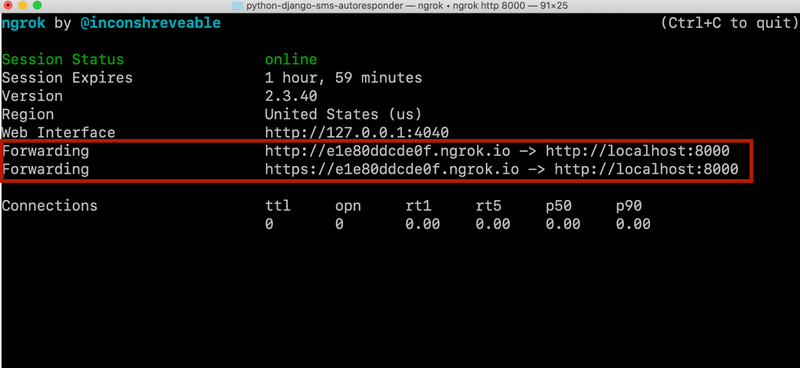Click the 0 value under opn

coord(339,224)
